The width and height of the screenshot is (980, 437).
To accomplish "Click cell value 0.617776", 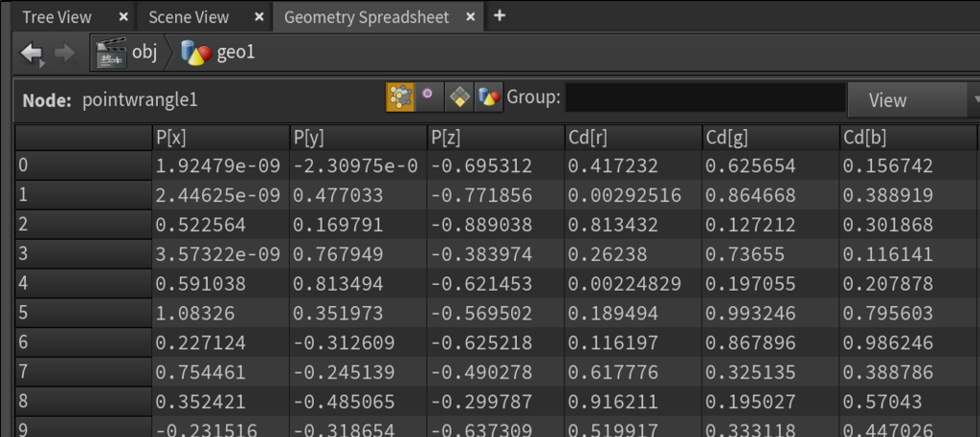I will (612, 373).
